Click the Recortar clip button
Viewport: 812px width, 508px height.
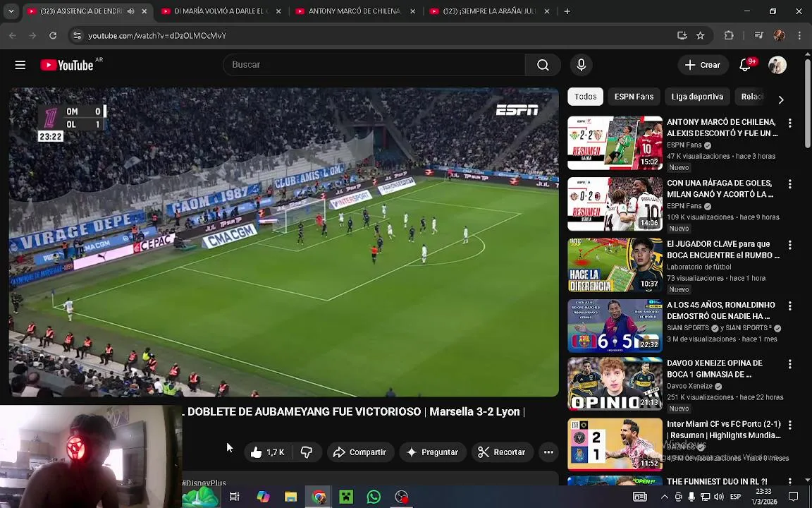(502, 452)
